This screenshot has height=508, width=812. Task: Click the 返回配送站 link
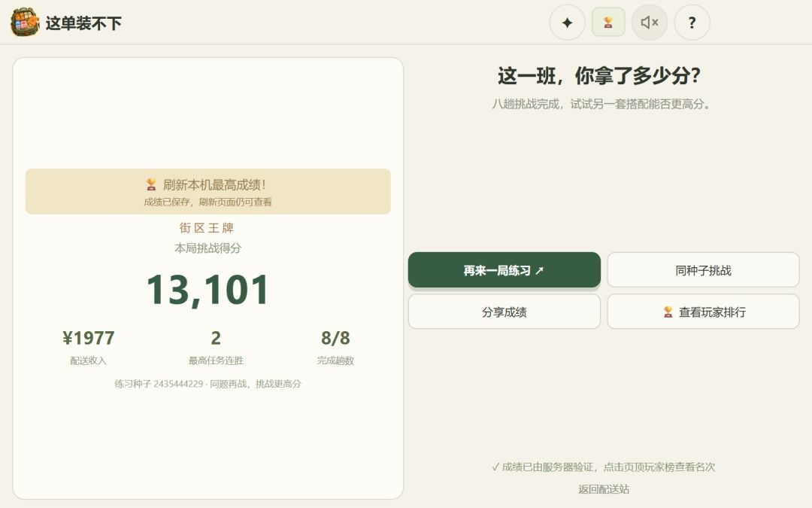604,489
